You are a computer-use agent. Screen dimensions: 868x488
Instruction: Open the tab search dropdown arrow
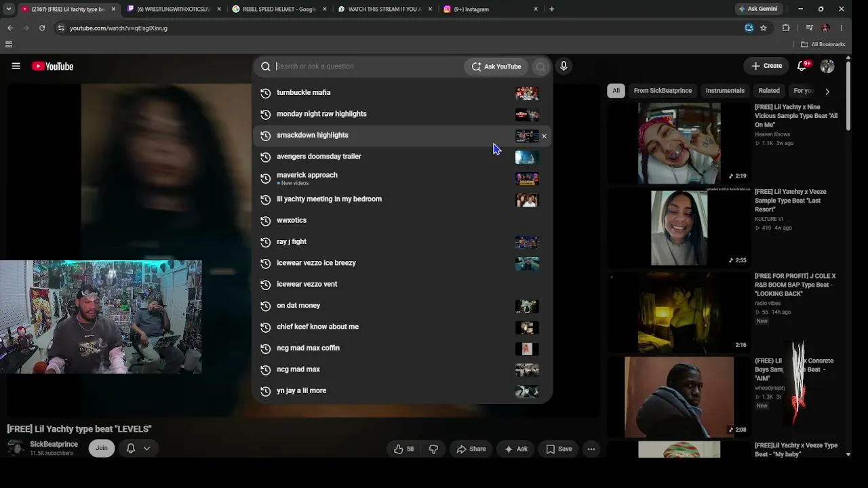coord(9,9)
